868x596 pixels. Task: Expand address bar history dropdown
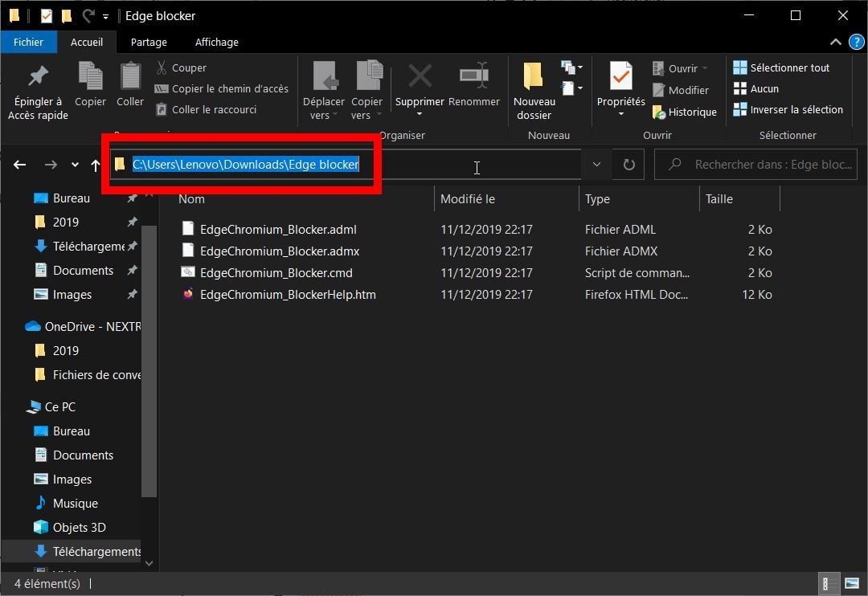(x=596, y=165)
